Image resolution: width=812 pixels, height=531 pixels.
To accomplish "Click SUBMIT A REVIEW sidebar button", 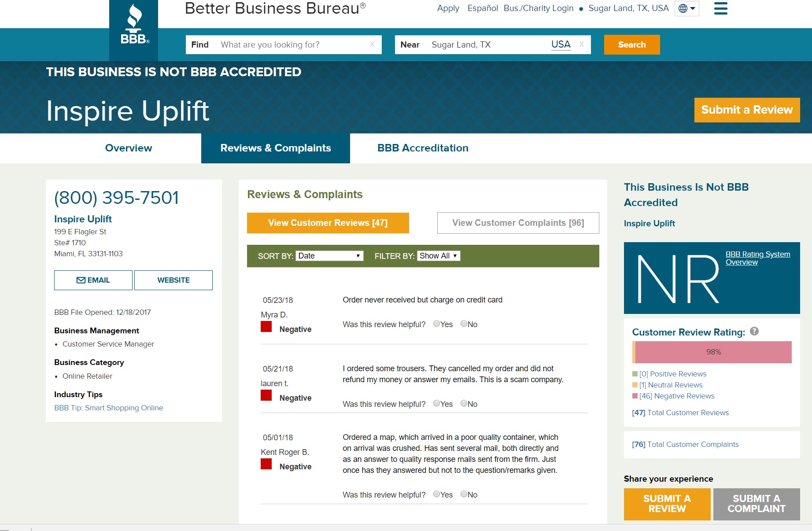I will [x=667, y=504].
